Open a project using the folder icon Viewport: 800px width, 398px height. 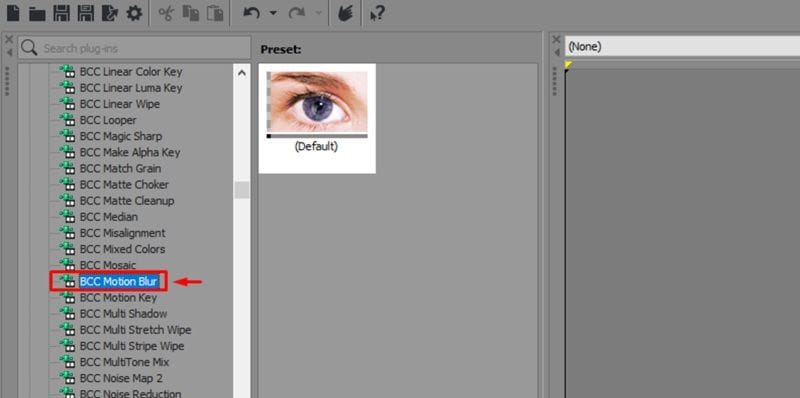tap(37, 14)
